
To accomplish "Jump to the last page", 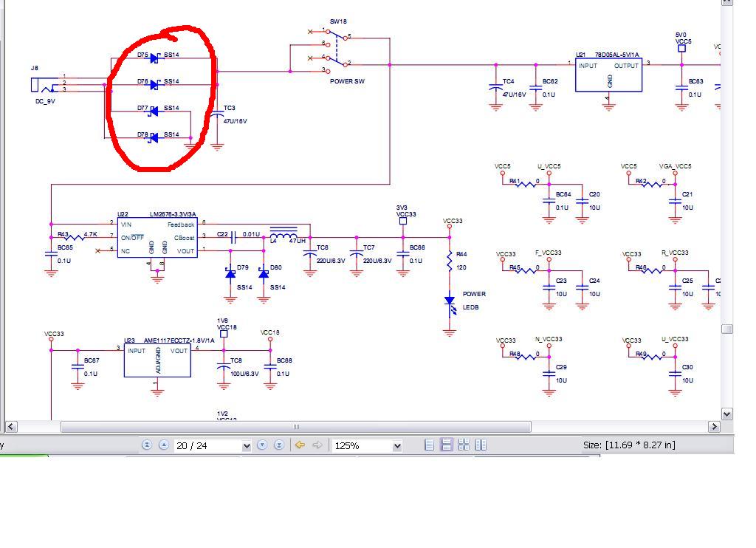I will [278, 445].
